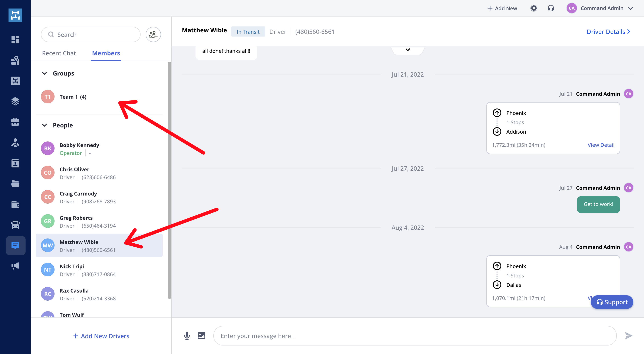This screenshot has width=644, height=354.
Task: Click Add New in top bar
Action: pos(502,8)
